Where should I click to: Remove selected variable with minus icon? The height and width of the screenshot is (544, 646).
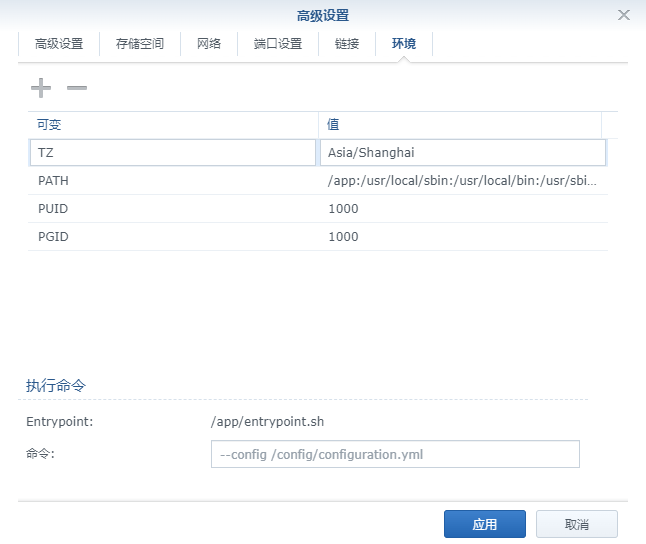point(77,88)
